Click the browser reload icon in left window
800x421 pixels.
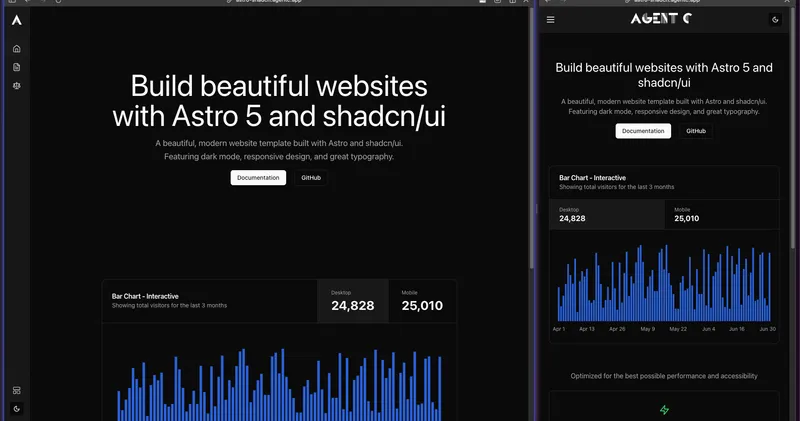(x=58, y=2)
